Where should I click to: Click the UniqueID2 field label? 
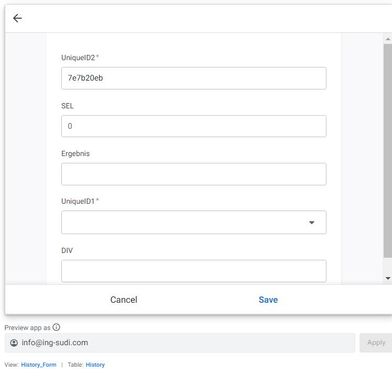[80, 58]
